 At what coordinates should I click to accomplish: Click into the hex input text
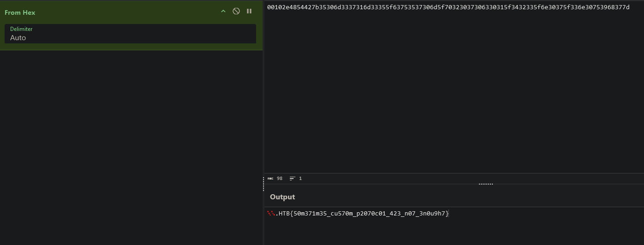pos(448,7)
